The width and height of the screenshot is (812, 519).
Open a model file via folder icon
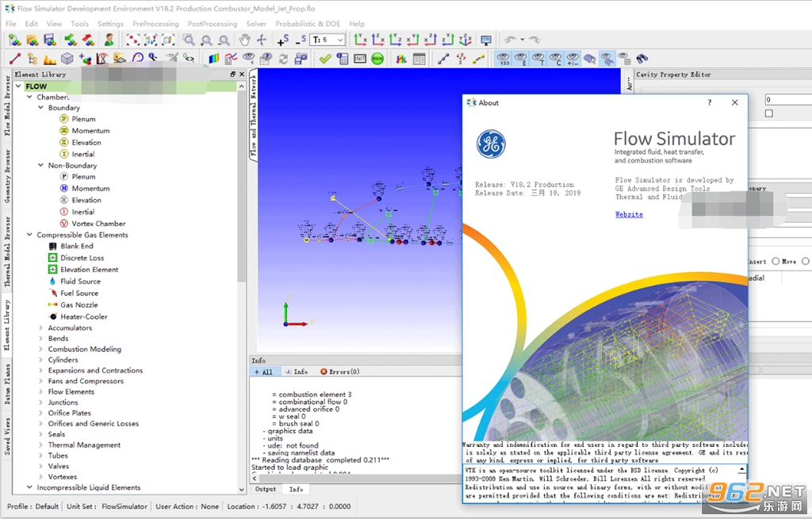(32, 40)
